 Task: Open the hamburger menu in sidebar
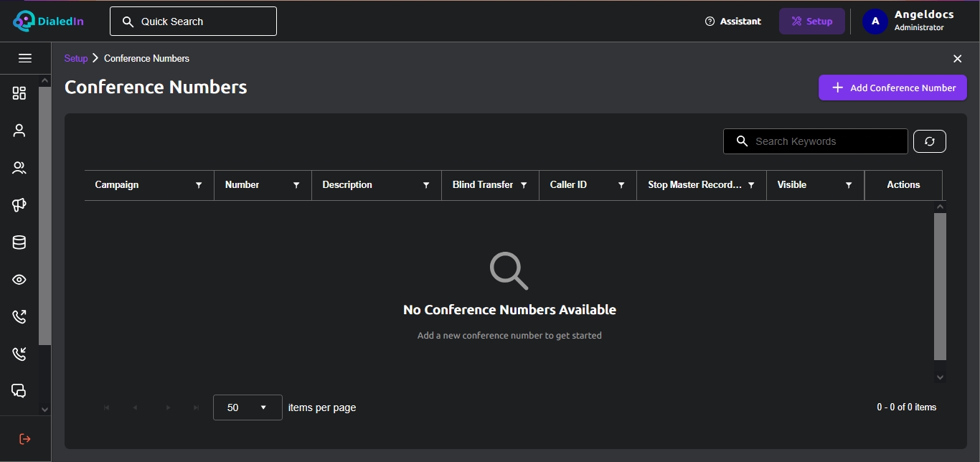(25, 58)
